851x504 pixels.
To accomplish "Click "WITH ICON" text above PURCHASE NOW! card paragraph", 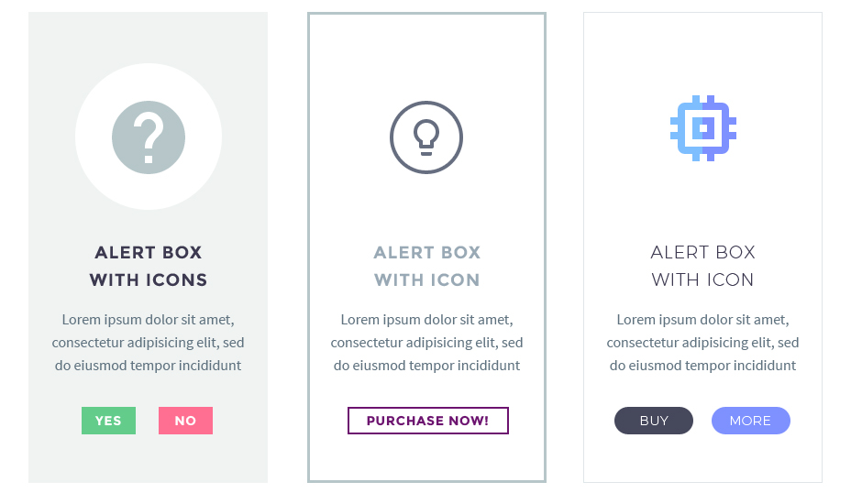I will tap(427, 280).
